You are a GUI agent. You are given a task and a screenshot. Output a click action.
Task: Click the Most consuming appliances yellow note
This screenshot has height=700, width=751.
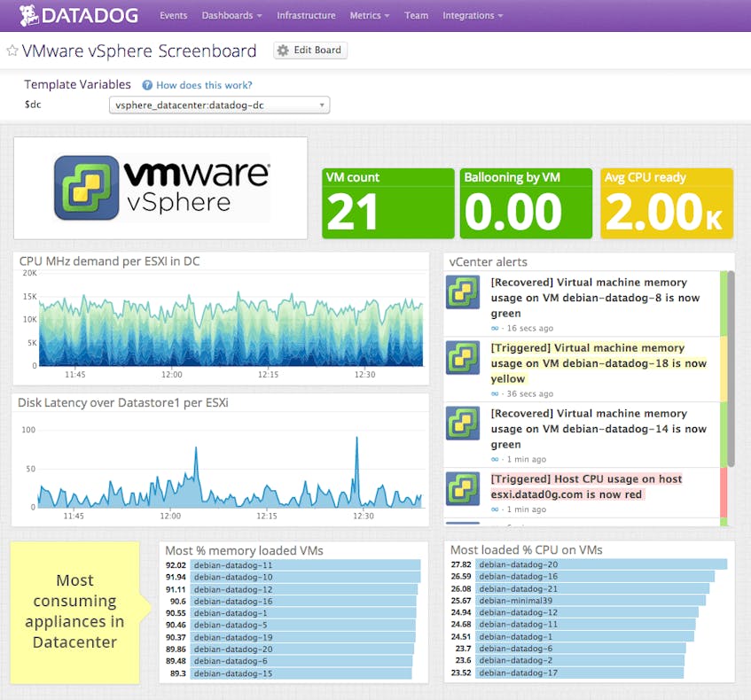(75, 612)
